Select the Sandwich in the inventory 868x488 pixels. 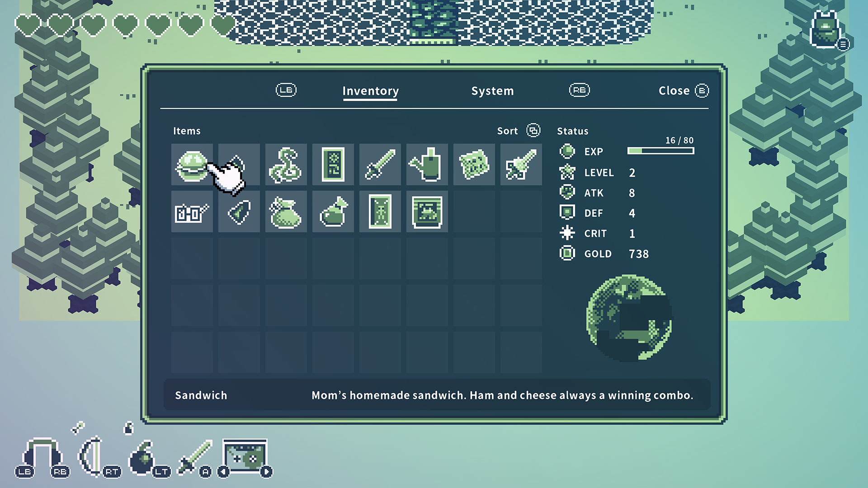[192, 165]
